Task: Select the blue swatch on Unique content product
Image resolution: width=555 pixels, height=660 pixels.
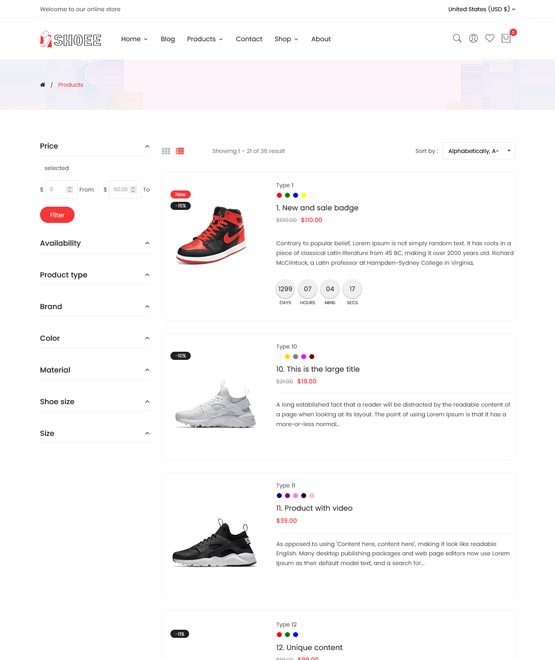Action: pyautogui.click(x=295, y=634)
